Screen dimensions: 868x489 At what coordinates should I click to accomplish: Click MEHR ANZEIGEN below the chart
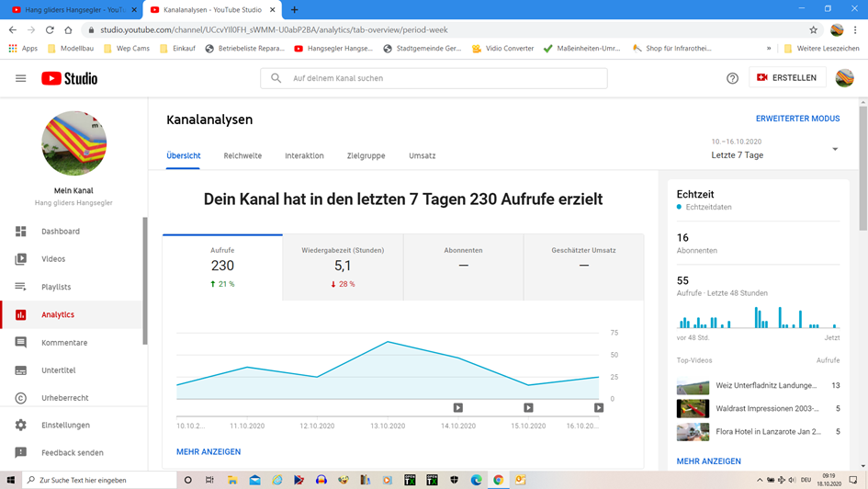209,452
